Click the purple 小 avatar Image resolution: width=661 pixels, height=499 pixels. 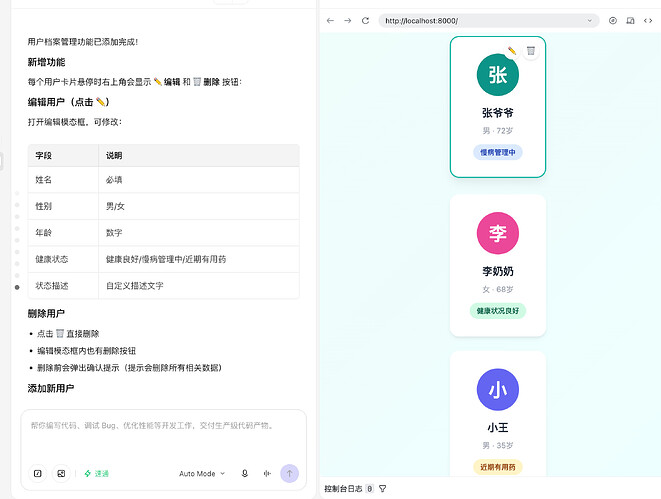click(x=498, y=390)
